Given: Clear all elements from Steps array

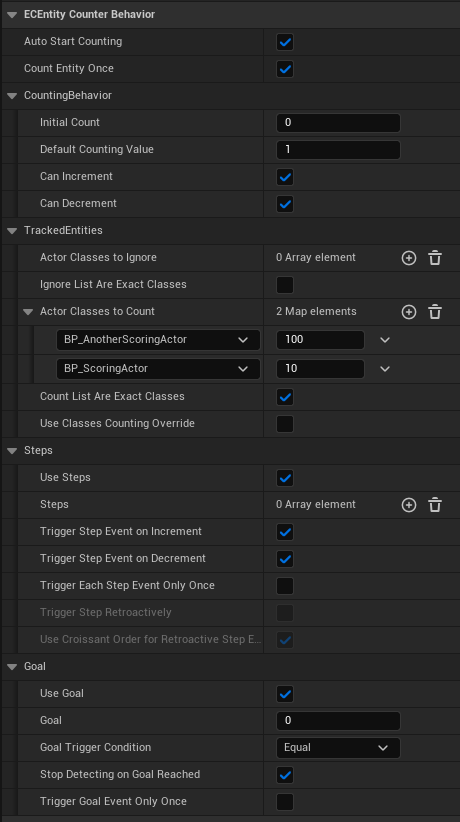Looking at the screenshot, I should 435,505.
